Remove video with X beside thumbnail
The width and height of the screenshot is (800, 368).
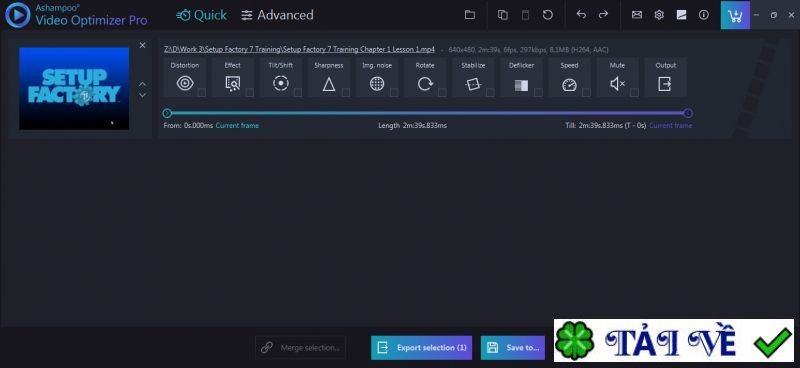coord(142,45)
